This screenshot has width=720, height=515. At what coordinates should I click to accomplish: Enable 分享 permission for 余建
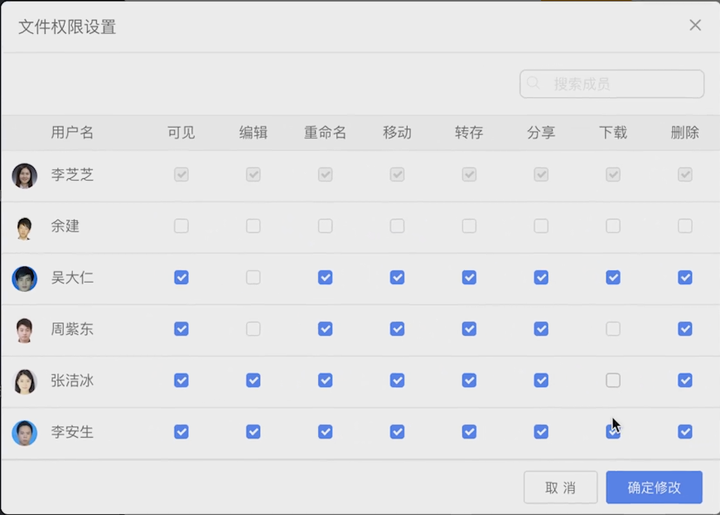(541, 226)
